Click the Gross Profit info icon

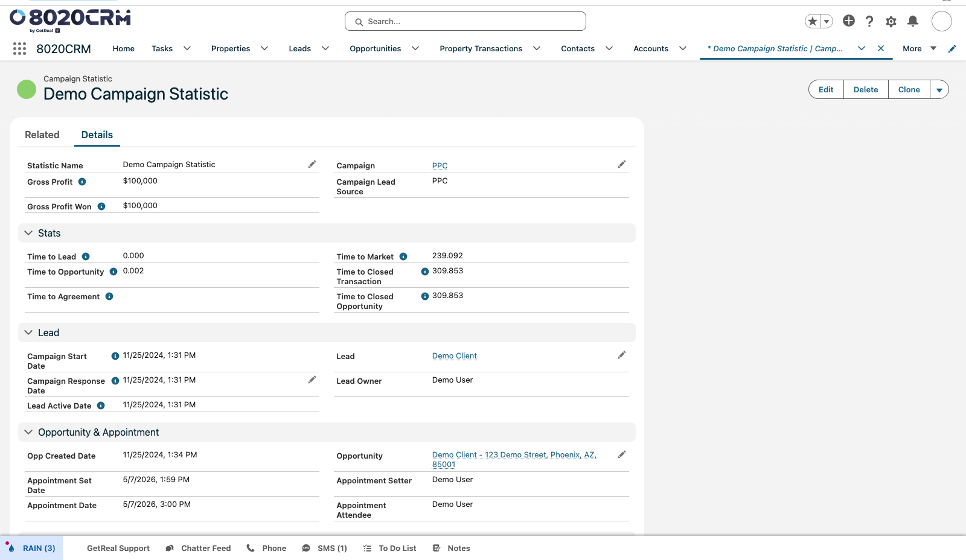coord(82,182)
